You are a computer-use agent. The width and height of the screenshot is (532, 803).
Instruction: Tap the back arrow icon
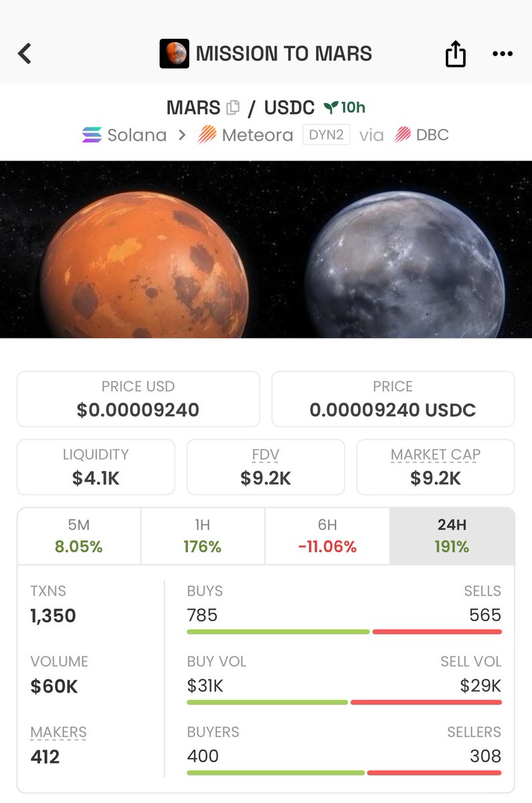pyautogui.click(x=25, y=54)
